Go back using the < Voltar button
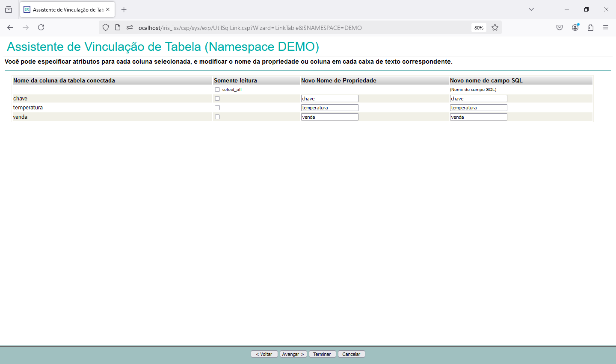The width and height of the screenshot is (616, 364). tap(264, 354)
